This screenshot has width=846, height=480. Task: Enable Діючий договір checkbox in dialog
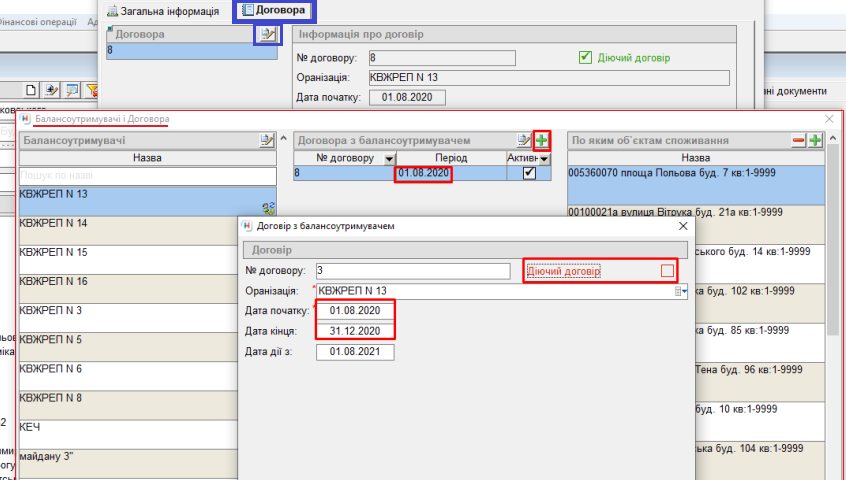tap(667, 270)
